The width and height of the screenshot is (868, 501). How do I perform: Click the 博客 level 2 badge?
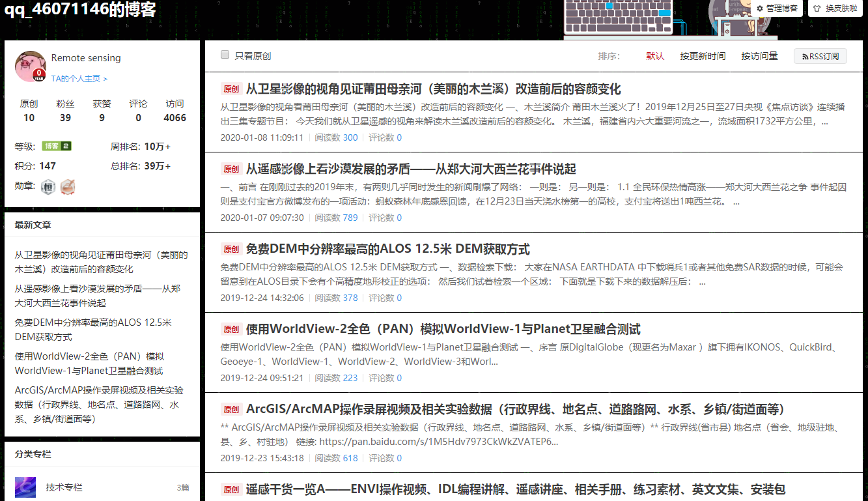coord(56,146)
